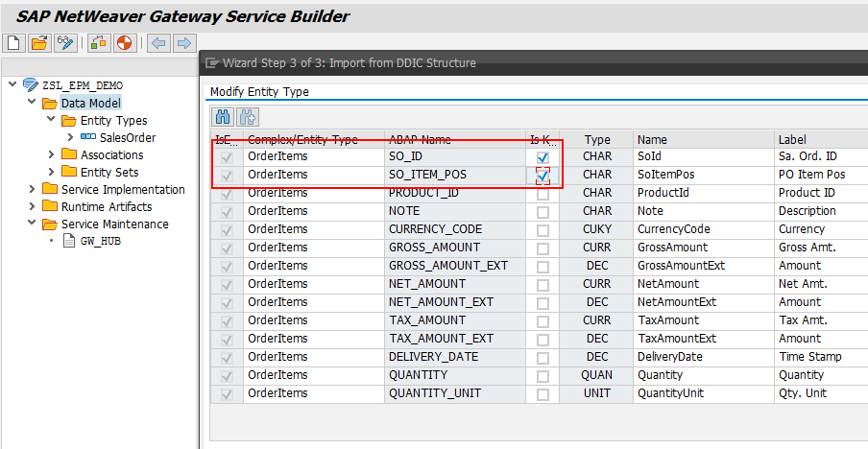Click the CUKY type cell
This screenshot has width=868, height=449.
tap(596, 229)
